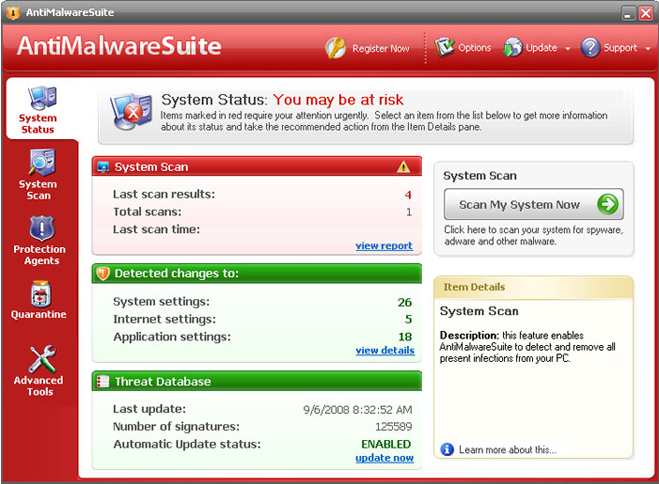Click the System Status label in sidebar
This screenshot has width=659, height=484.
[x=38, y=124]
